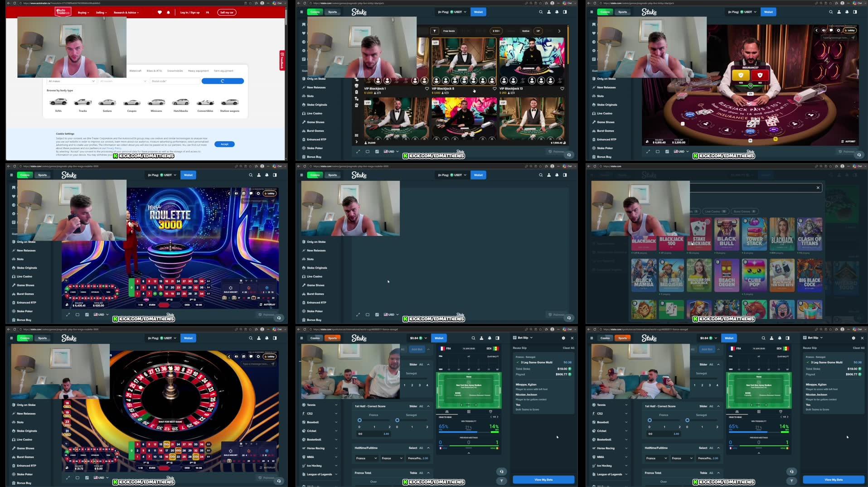Expand the AutoTrader Selling menu
Screen dimensions: 868x487
(102, 13)
